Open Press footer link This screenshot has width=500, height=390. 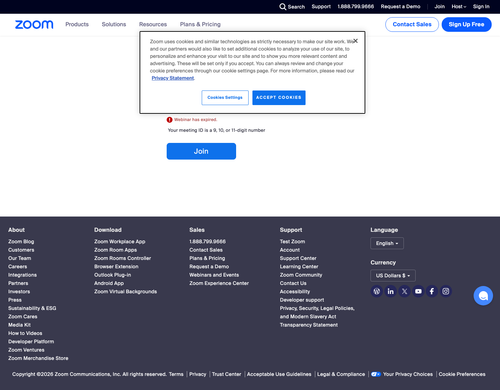[15, 300]
